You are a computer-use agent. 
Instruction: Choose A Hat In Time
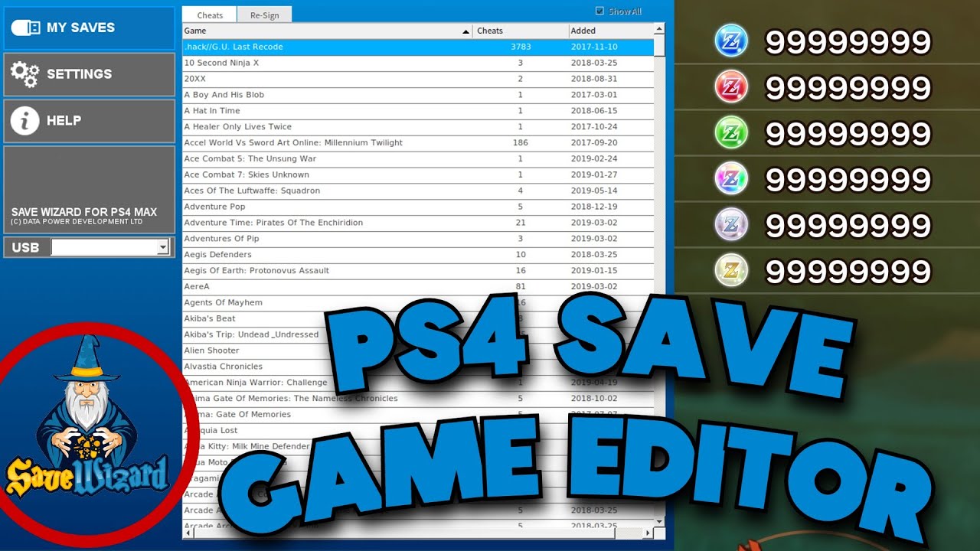pos(418,111)
